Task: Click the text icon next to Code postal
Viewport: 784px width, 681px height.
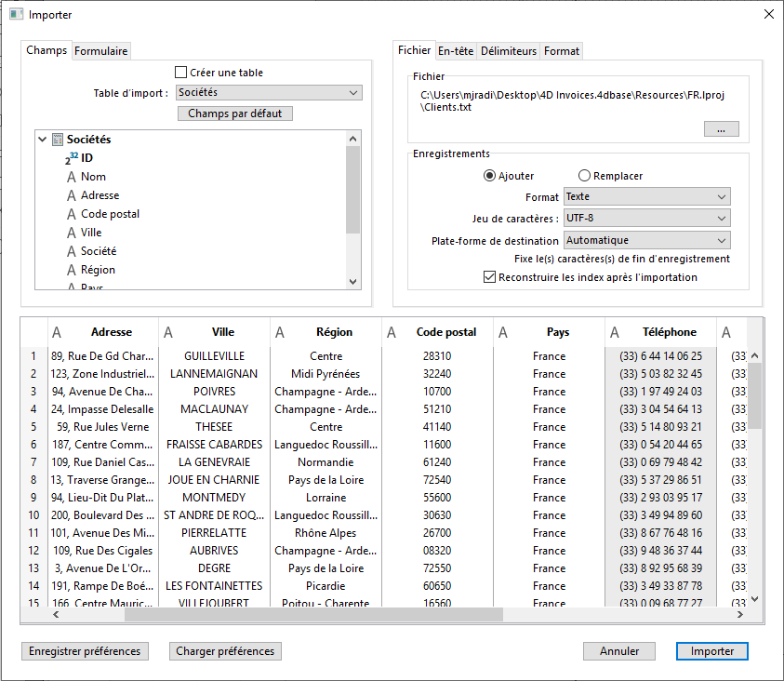Action: point(71,214)
